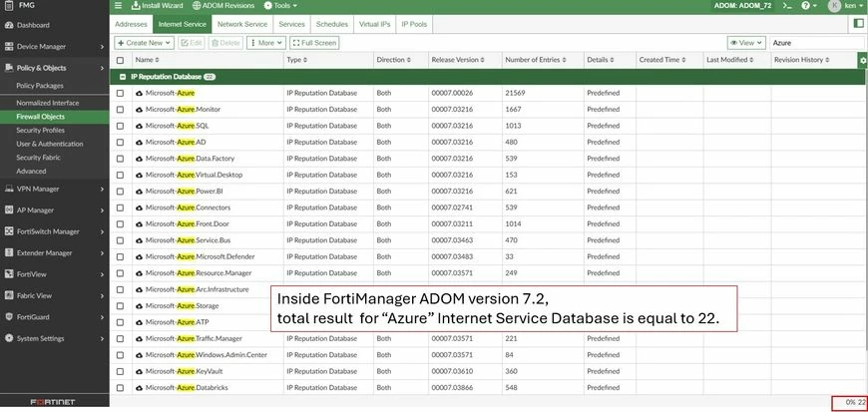Click the ADOM: ADOM_72 selector
Screen dimensions: 868x412
[x=743, y=6]
